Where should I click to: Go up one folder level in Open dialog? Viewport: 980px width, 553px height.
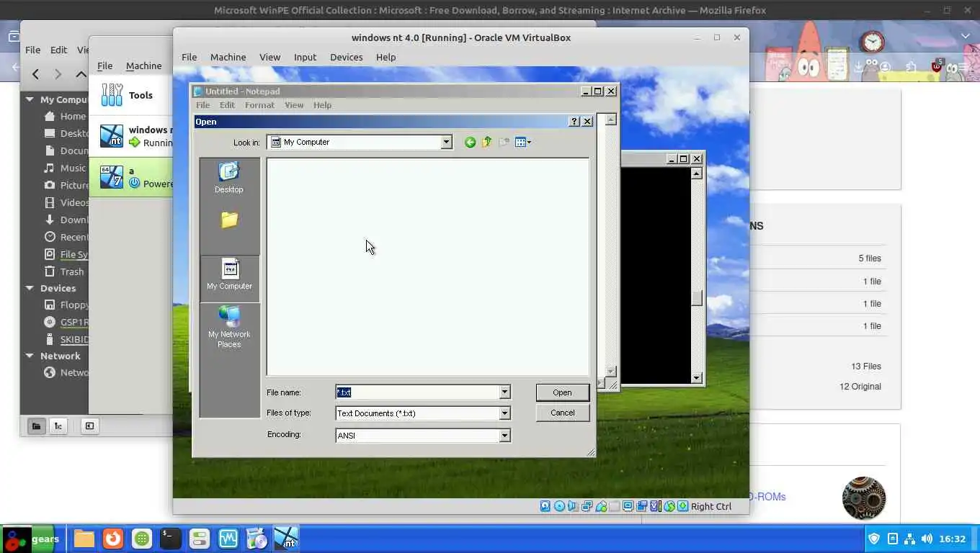(486, 143)
